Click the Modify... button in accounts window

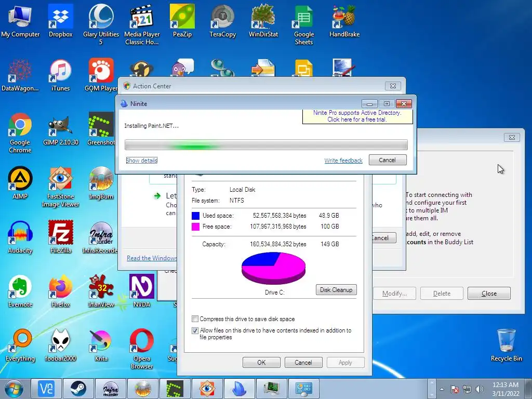click(395, 294)
